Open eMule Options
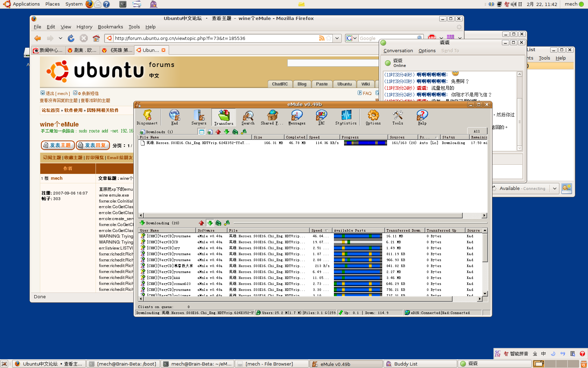This screenshot has width=588, height=368. 373,117
